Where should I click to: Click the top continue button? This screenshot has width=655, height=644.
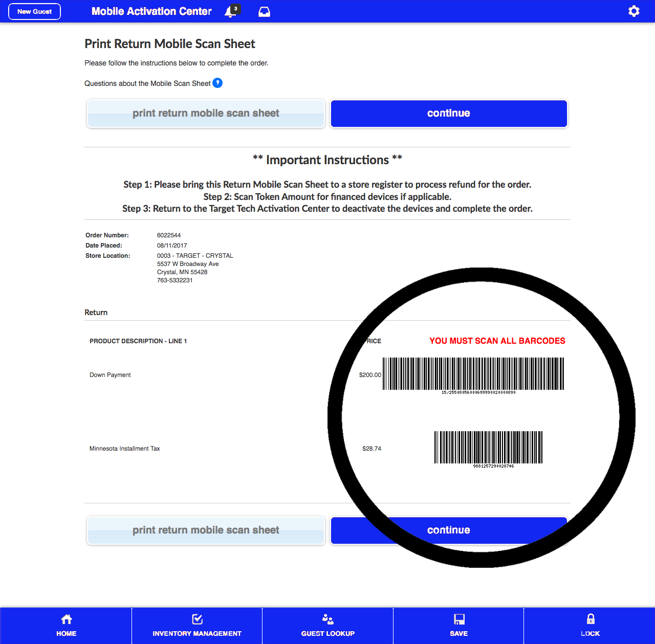tap(449, 113)
